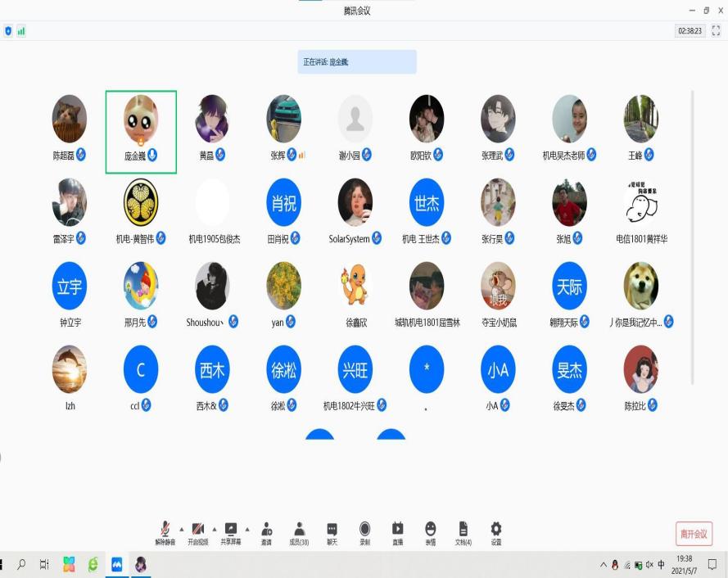Viewport: 728px width, 578px height.
Task: Expand the arrow next to 解除静音
Action: coord(181,529)
